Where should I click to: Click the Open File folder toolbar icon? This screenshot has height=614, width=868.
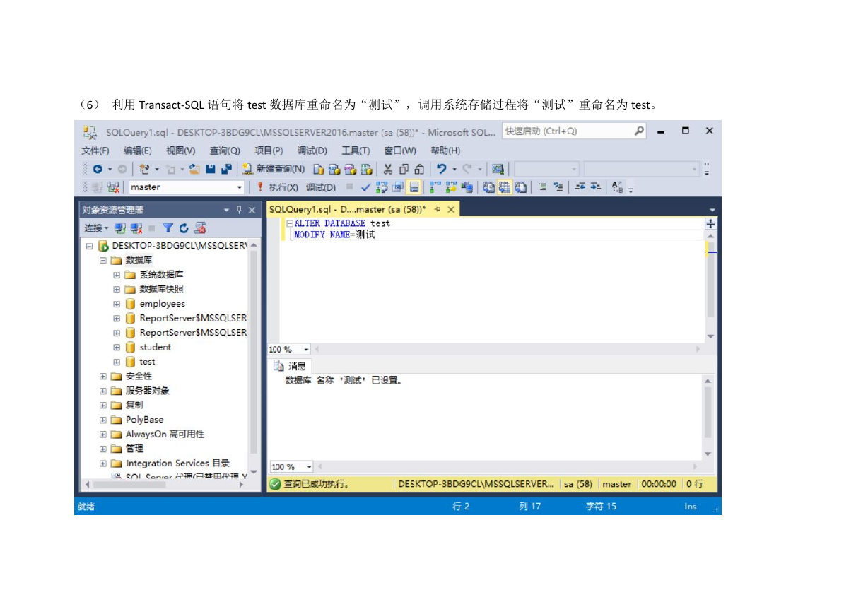click(x=194, y=169)
